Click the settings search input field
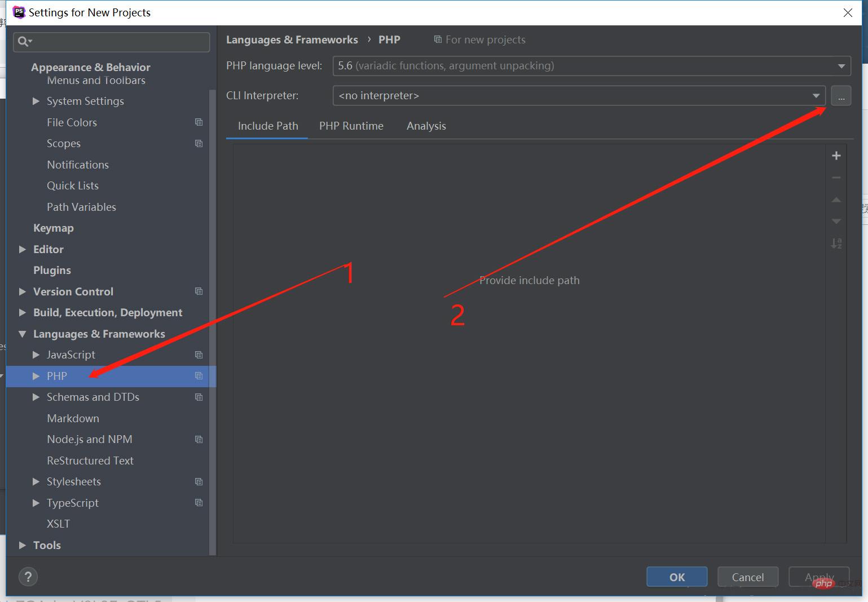The height and width of the screenshot is (602, 868). 112,42
